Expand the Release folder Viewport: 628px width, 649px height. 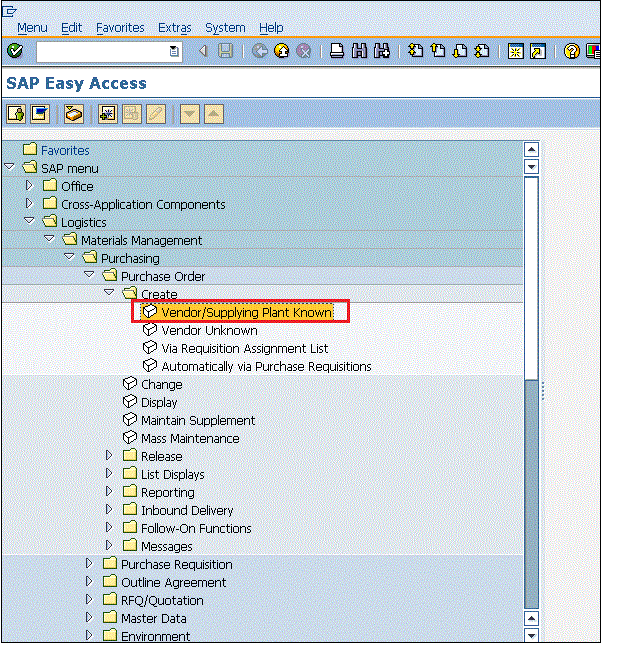(x=109, y=455)
